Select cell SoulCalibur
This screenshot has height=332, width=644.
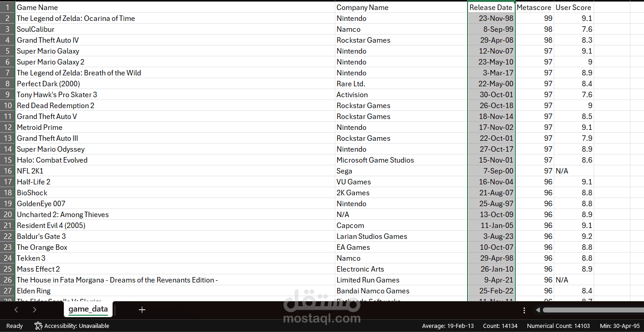point(175,29)
